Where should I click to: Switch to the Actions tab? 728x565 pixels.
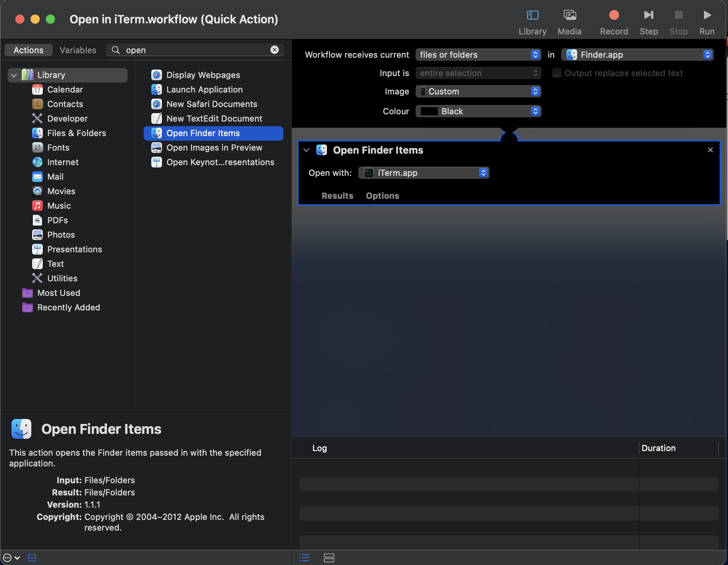click(x=29, y=50)
